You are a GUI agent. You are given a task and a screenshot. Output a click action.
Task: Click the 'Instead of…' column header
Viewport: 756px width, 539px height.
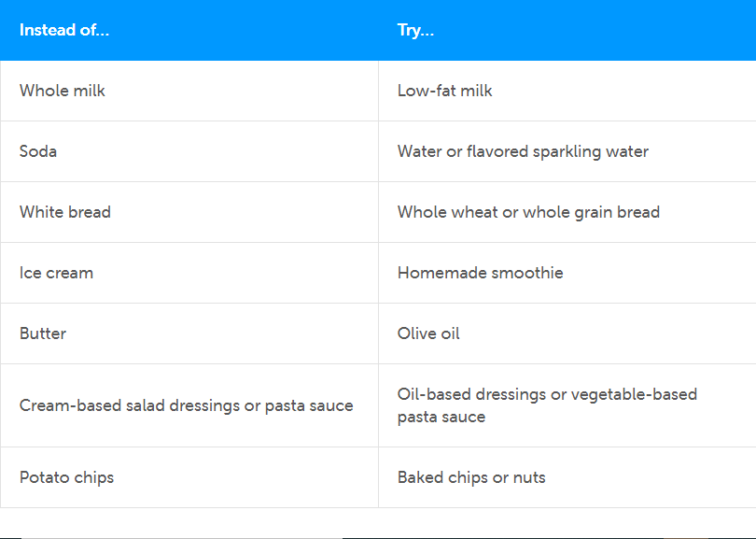click(64, 30)
